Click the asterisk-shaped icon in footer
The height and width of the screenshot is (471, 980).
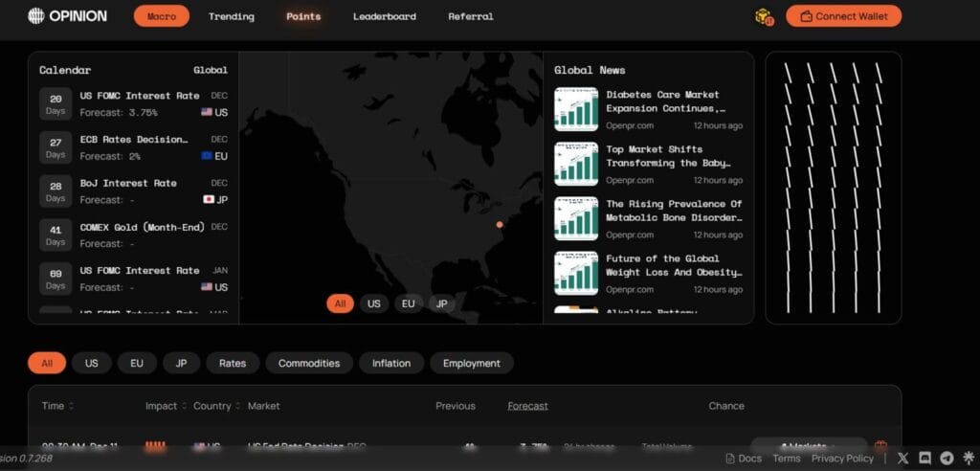point(968,459)
